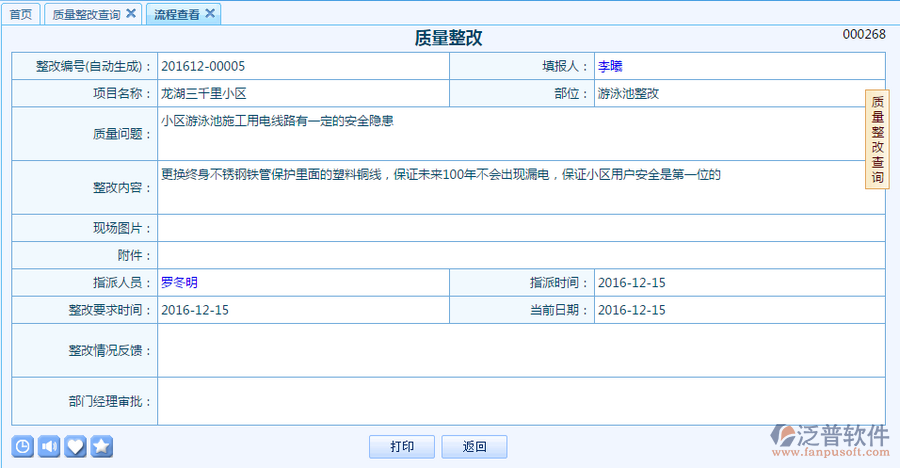This screenshot has height=468, width=900.
Task: Click the 指派时间 date 2016-12-15
Action: [632, 283]
